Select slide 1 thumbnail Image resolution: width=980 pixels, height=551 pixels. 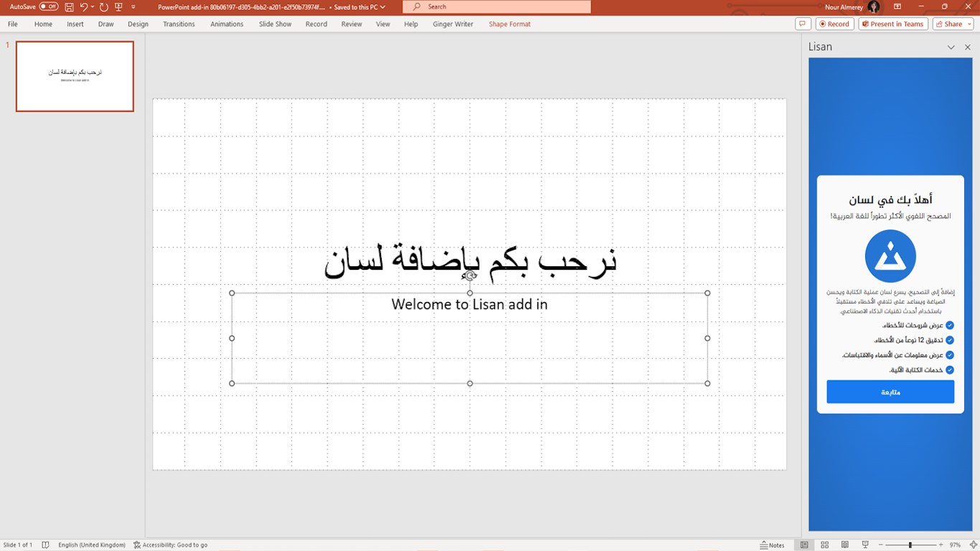click(75, 76)
